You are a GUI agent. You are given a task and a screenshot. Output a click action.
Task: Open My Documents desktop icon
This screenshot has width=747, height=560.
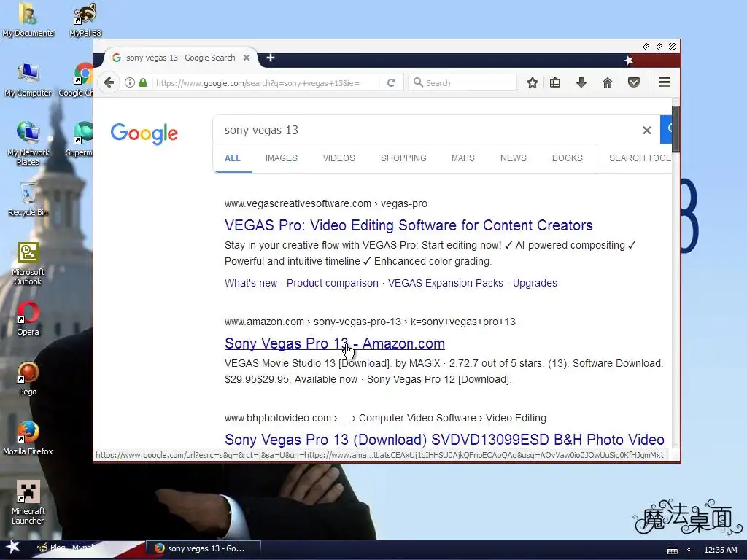pyautogui.click(x=28, y=20)
